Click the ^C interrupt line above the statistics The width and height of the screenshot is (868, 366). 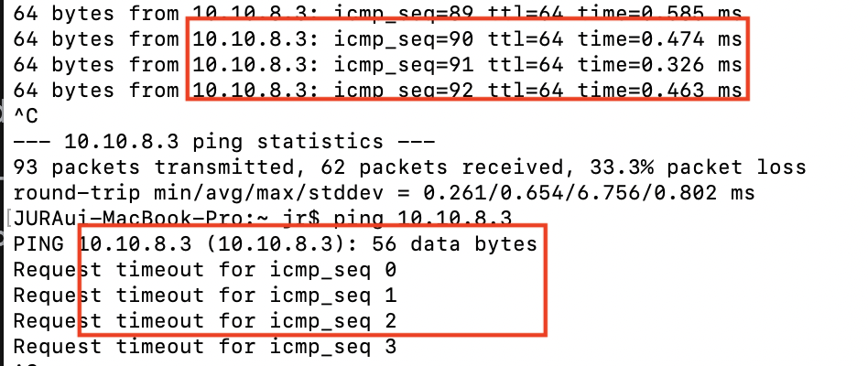pos(24,116)
